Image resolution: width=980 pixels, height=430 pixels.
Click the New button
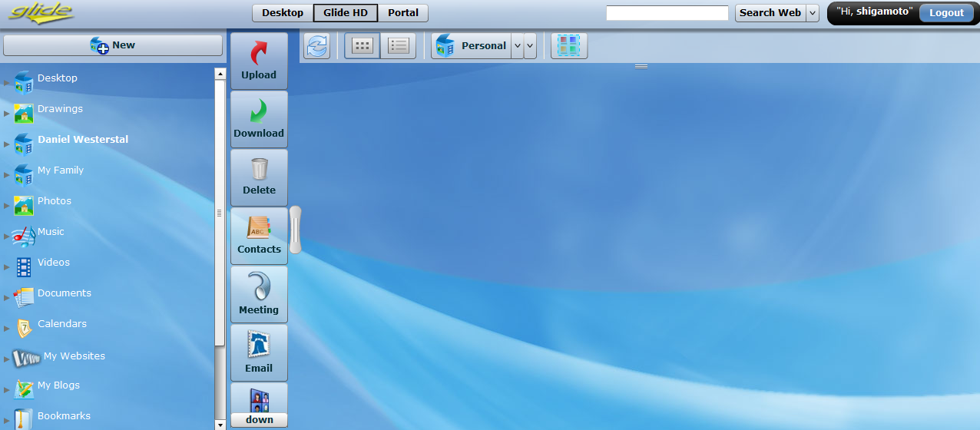(x=113, y=45)
